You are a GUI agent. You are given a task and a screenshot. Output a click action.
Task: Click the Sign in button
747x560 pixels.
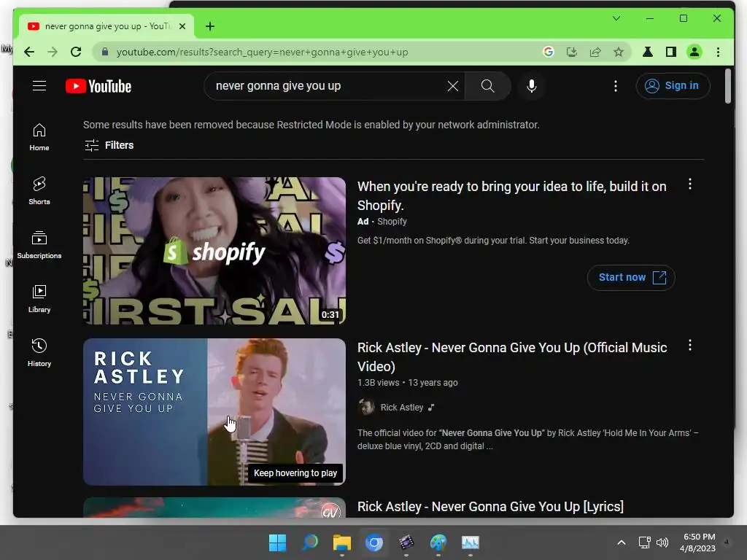673,86
